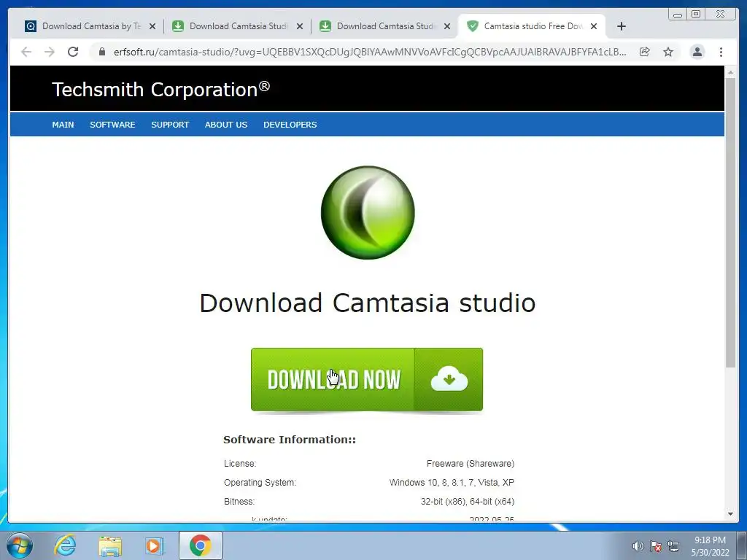Screen dimensions: 747x560
Task: Click the scrollbar up arrow
Action: click(730, 72)
